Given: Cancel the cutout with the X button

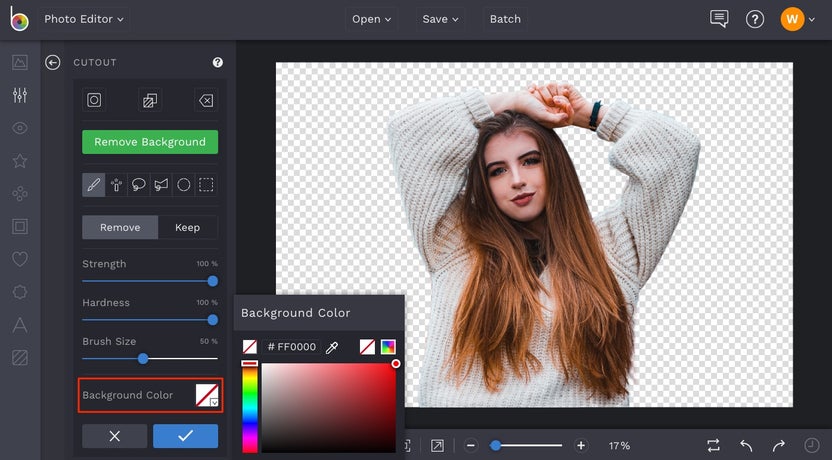Looking at the screenshot, I should point(115,436).
